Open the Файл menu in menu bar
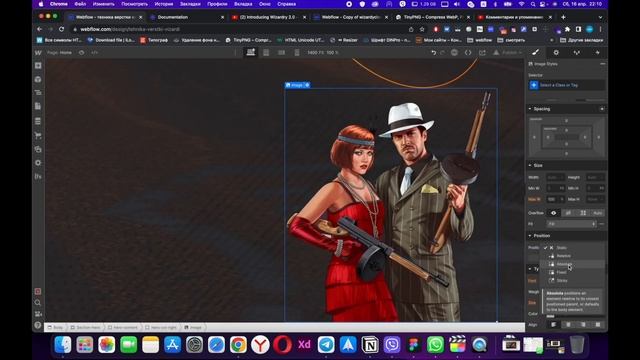The image size is (640, 360). pyautogui.click(x=80, y=4)
